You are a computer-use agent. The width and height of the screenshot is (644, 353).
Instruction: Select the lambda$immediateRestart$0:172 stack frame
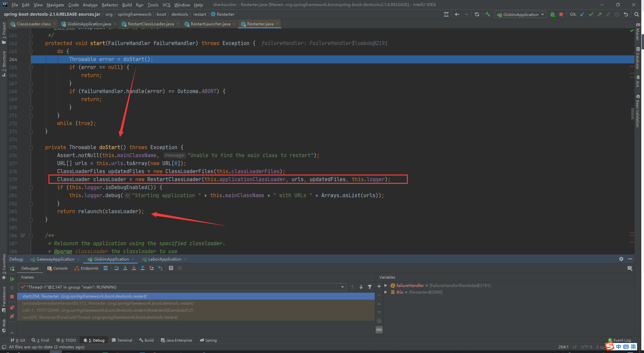pyautogui.click(x=108, y=303)
